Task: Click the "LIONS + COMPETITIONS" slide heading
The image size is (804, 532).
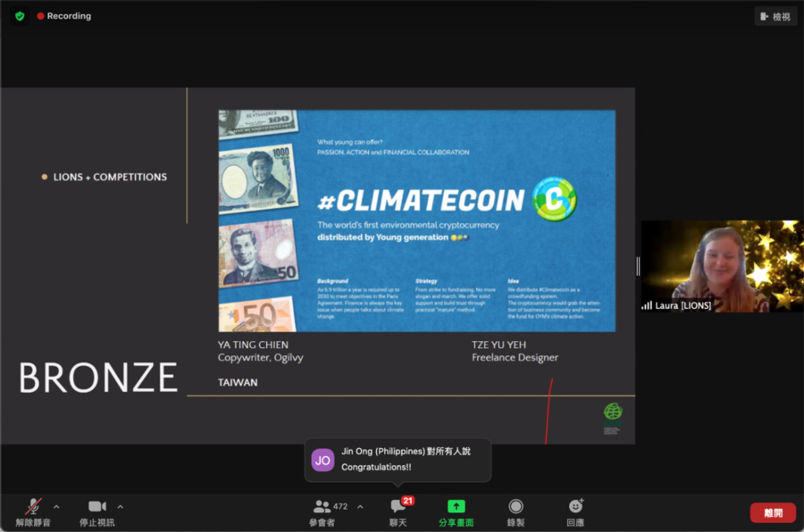Action: pos(110,177)
